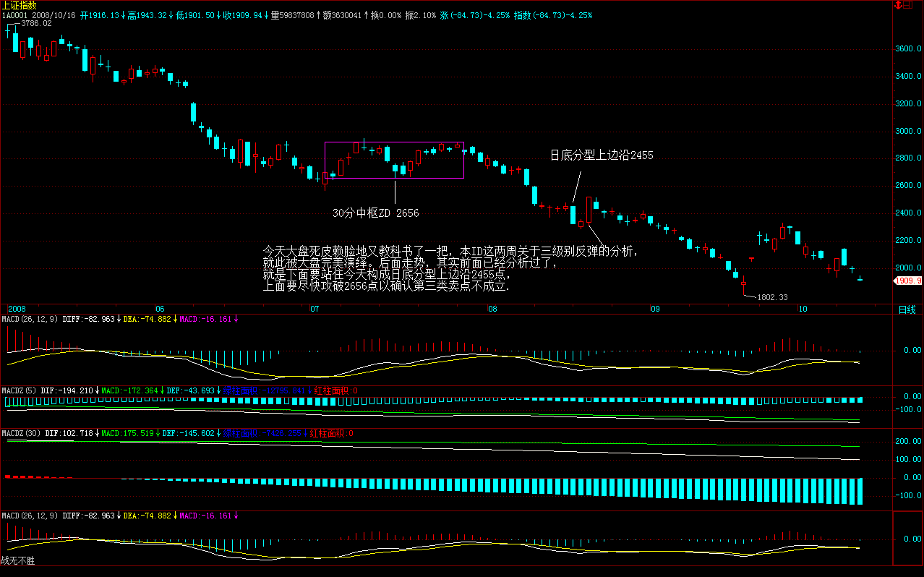The image size is (924, 577).
Task: Click the 1802.33 low price marker
Action: pyautogui.click(x=774, y=297)
